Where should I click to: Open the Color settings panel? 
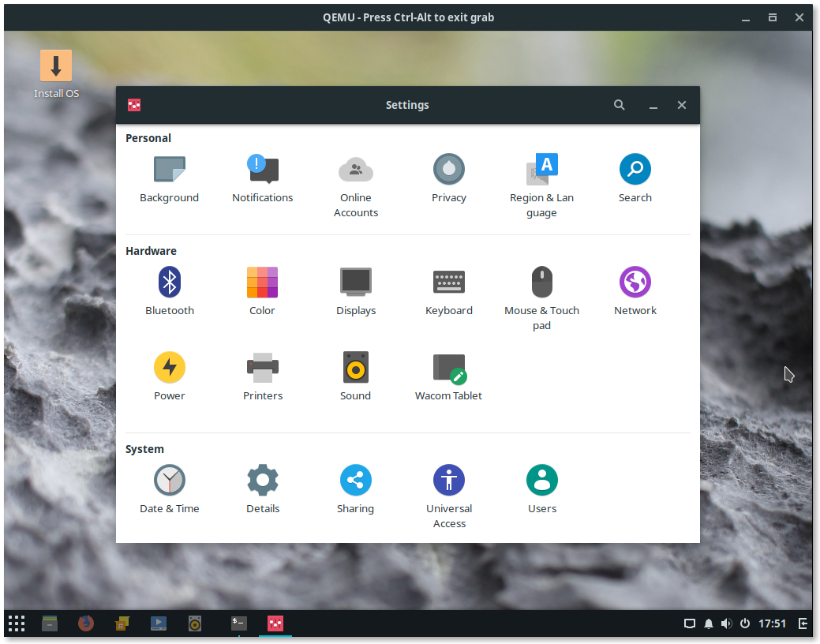point(262,291)
